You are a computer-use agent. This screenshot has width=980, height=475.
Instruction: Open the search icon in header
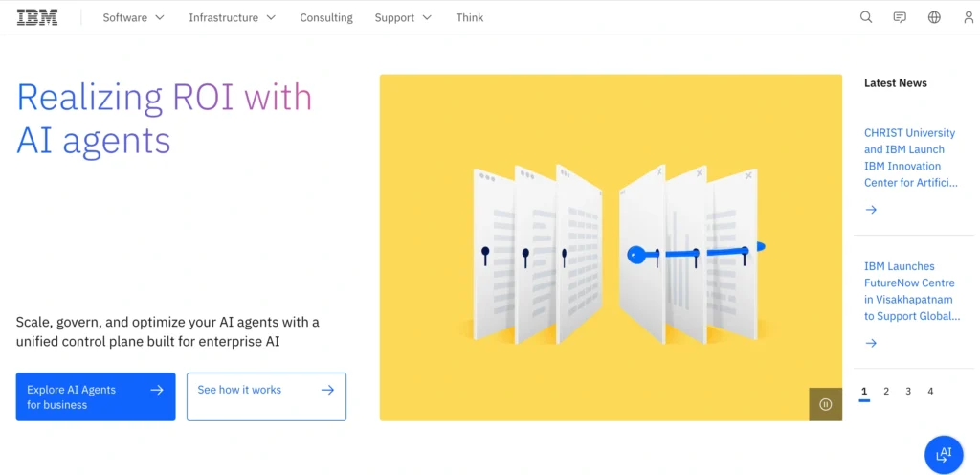(x=865, y=17)
